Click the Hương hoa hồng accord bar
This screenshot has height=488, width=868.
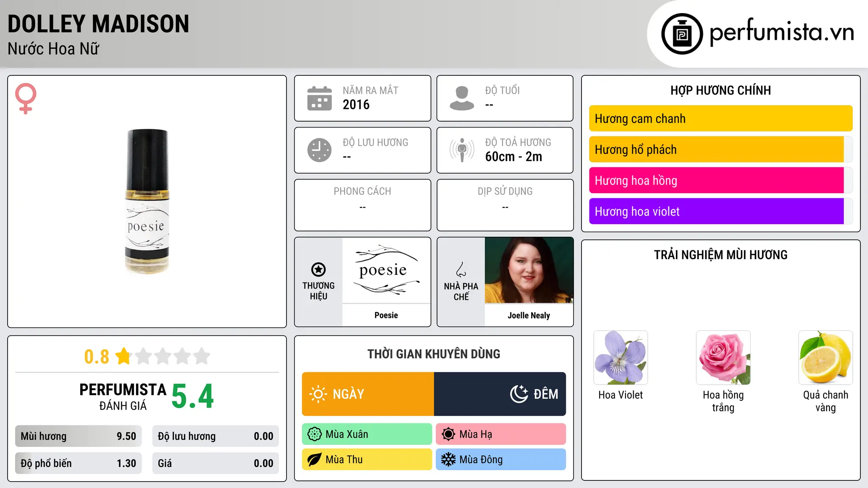721,180
